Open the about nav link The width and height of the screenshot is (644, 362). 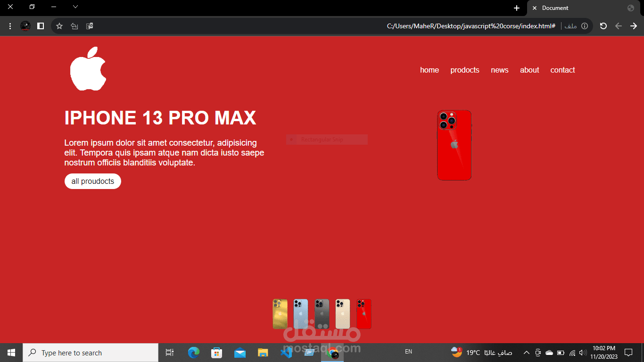(529, 70)
